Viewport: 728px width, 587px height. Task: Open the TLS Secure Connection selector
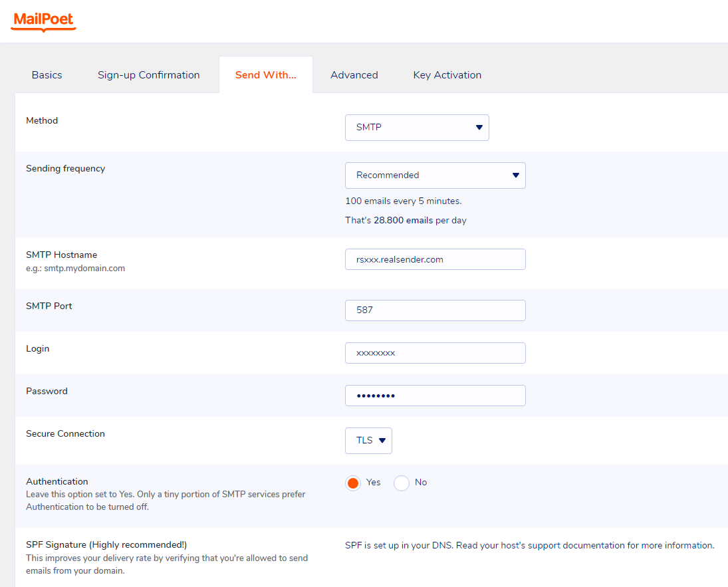tap(368, 440)
